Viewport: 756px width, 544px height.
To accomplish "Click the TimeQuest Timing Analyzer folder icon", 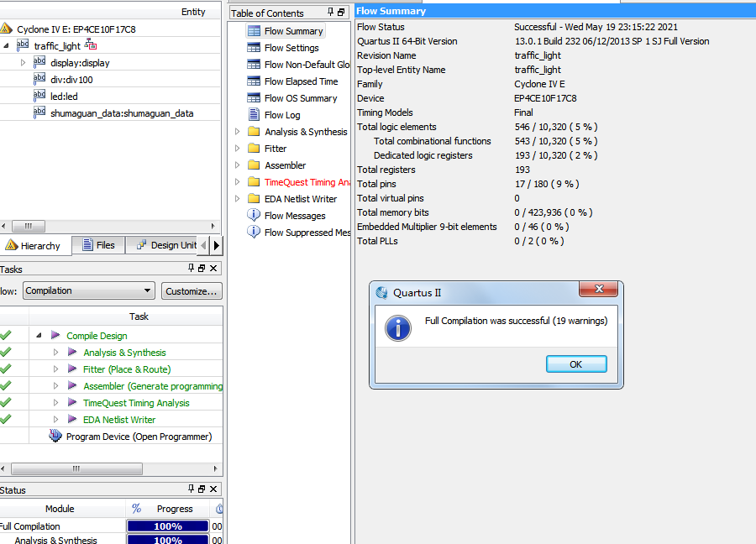I will [x=254, y=181].
